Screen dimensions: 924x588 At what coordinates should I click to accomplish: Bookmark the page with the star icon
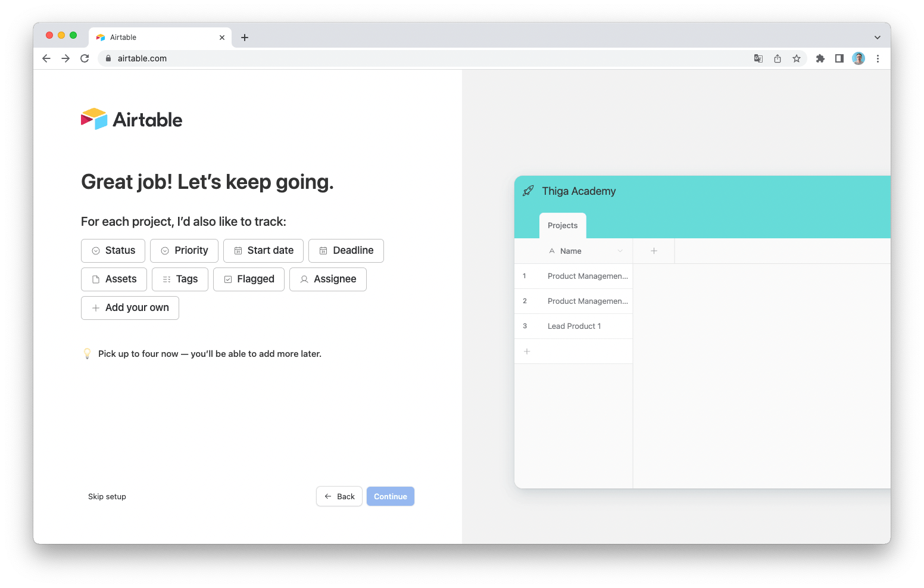coord(797,58)
